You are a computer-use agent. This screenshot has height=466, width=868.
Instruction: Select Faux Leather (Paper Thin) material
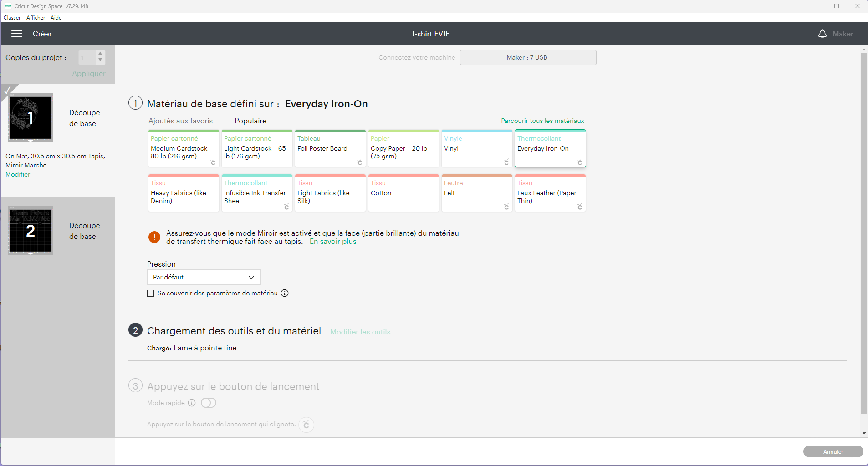(550, 193)
